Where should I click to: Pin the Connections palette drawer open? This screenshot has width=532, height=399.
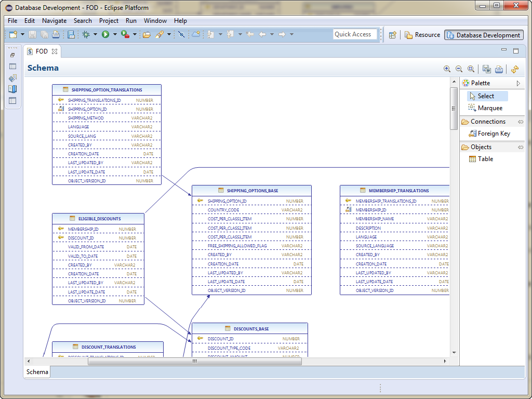coord(520,122)
